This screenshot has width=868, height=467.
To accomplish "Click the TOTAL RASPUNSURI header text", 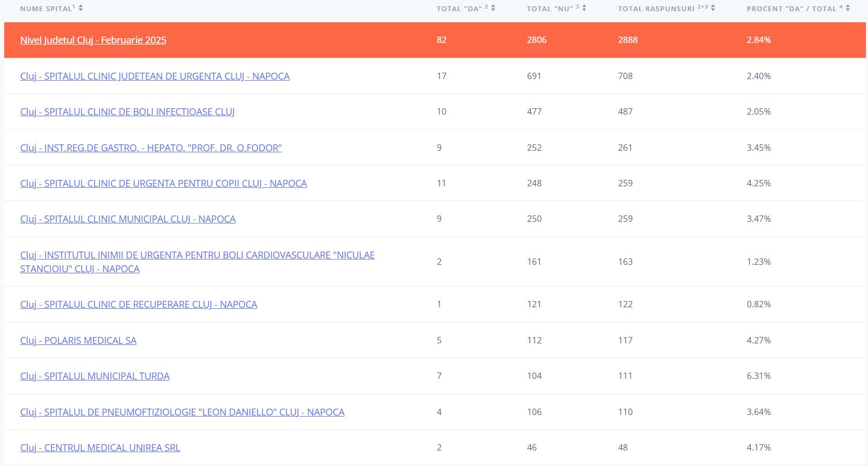I will point(657,9).
